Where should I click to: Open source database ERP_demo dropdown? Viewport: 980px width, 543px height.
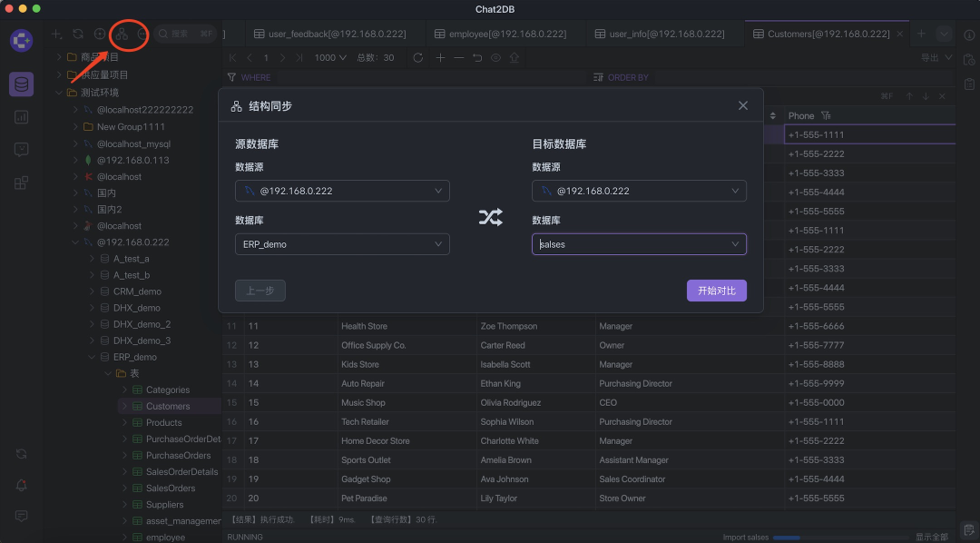[342, 244]
